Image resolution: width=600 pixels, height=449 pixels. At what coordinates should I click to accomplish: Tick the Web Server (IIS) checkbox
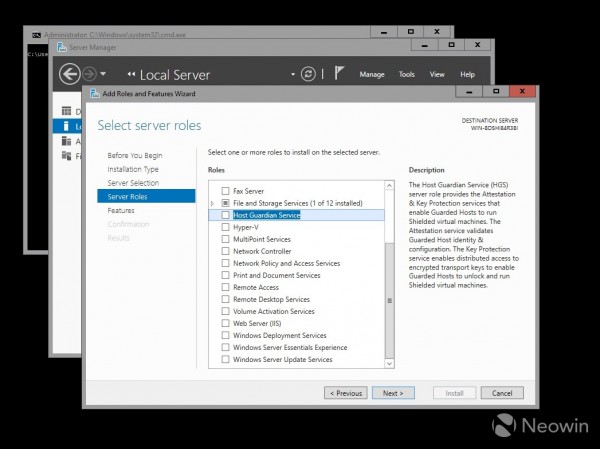[x=225, y=323]
